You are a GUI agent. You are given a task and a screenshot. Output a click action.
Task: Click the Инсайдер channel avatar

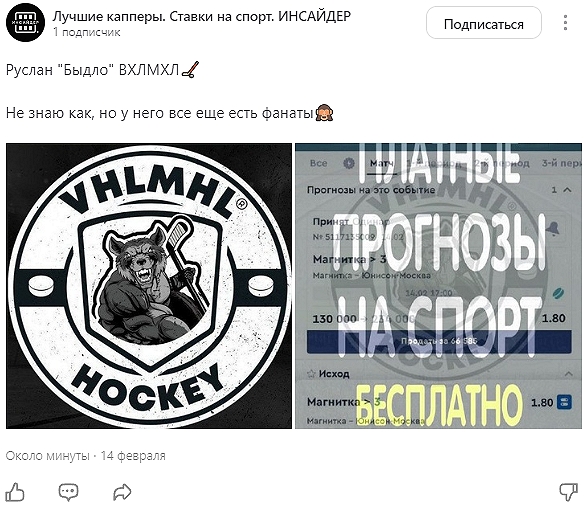pyautogui.click(x=25, y=22)
